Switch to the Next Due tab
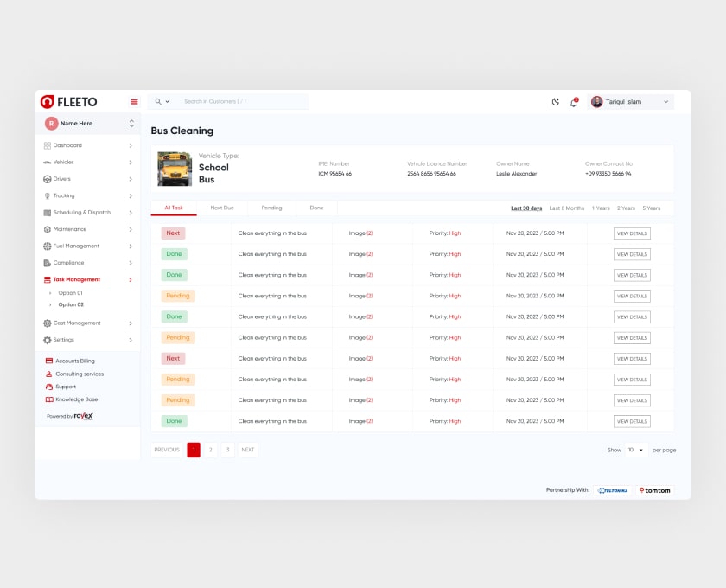The image size is (726, 588). [x=222, y=208]
